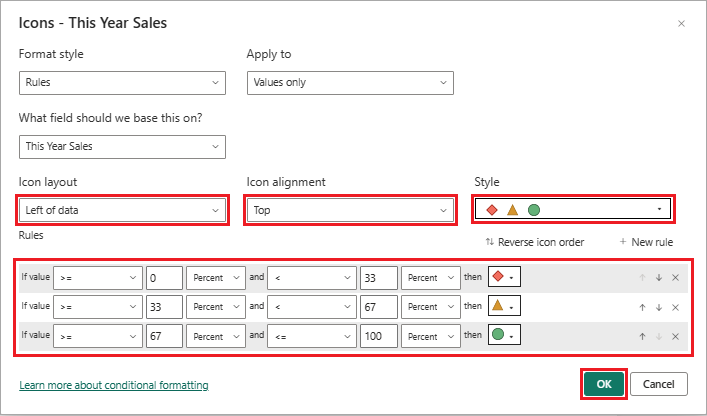
Task: Open the green circle icon picker
Action: (x=504, y=334)
